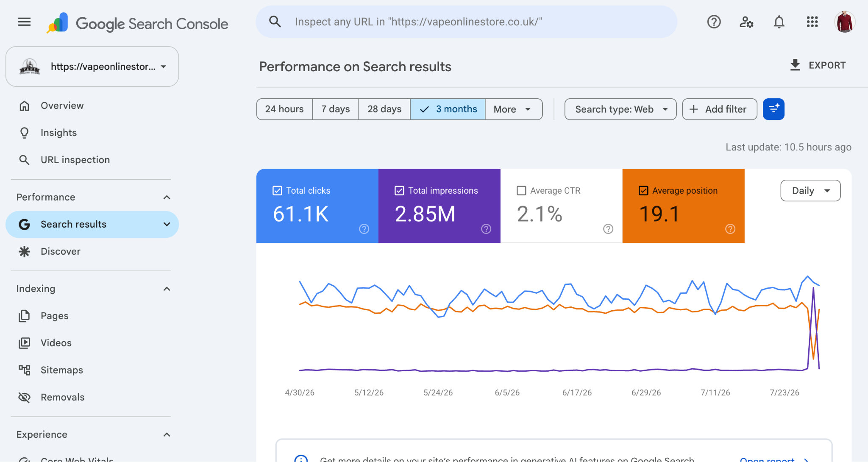Collapse the Experience section chevron
This screenshot has width=868, height=462.
[167, 434]
